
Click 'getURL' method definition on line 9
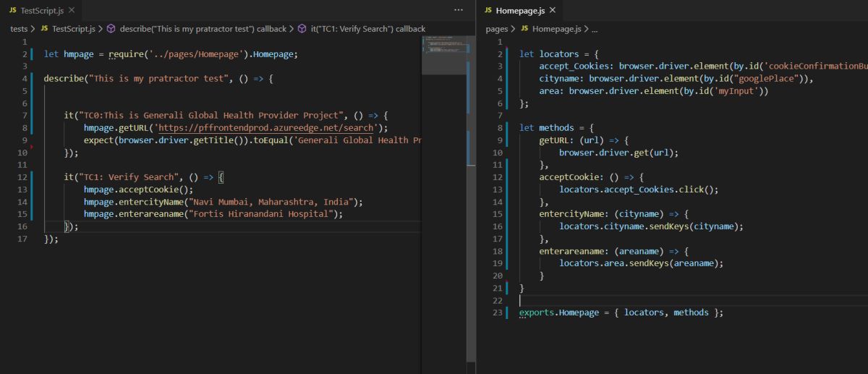click(x=554, y=140)
